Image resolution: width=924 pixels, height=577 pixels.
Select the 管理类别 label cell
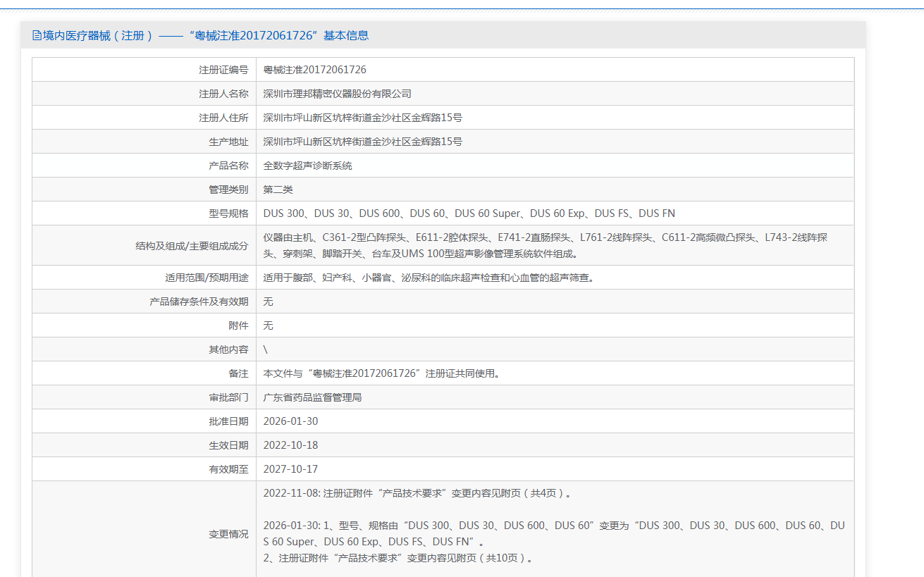pos(144,190)
